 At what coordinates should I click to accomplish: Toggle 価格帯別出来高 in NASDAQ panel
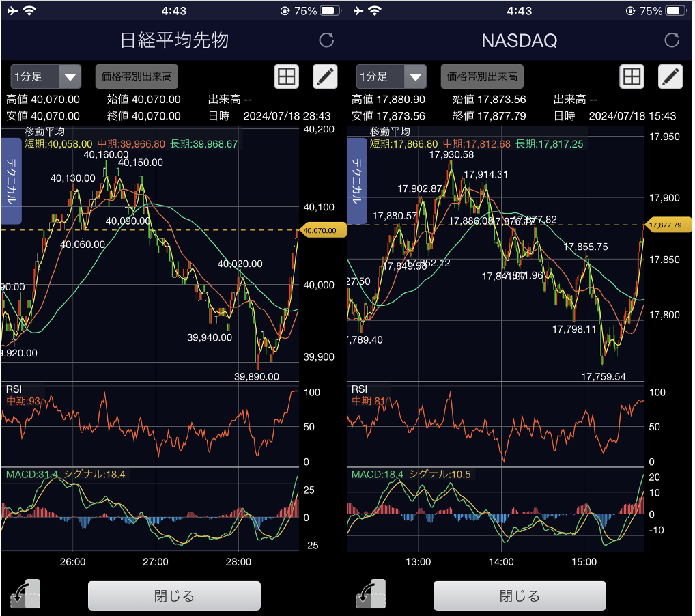pos(482,76)
